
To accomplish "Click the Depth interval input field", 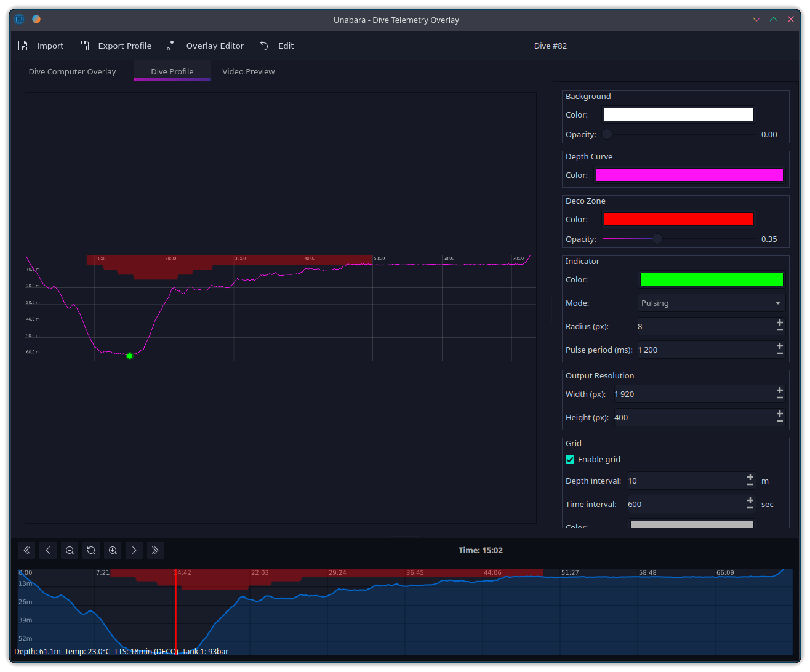I will [686, 481].
